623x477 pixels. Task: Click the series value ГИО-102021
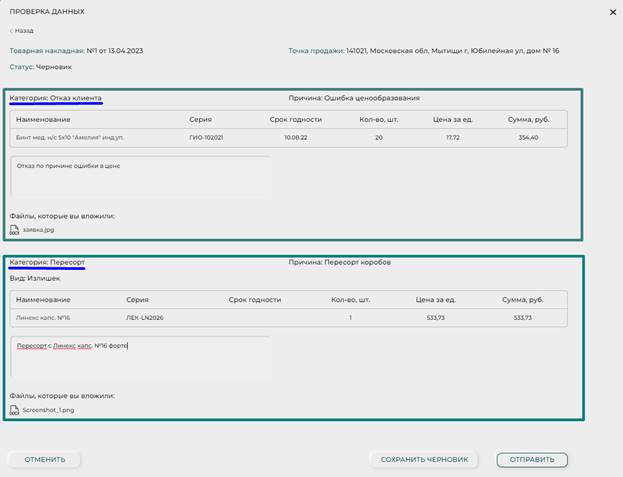207,137
